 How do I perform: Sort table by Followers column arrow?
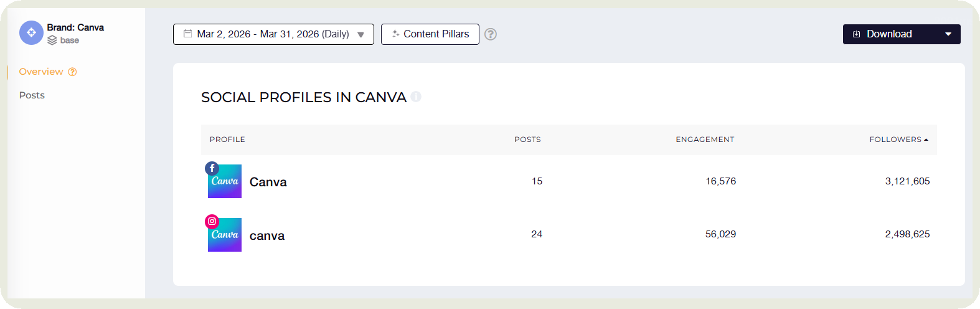click(x=926, y=140)
